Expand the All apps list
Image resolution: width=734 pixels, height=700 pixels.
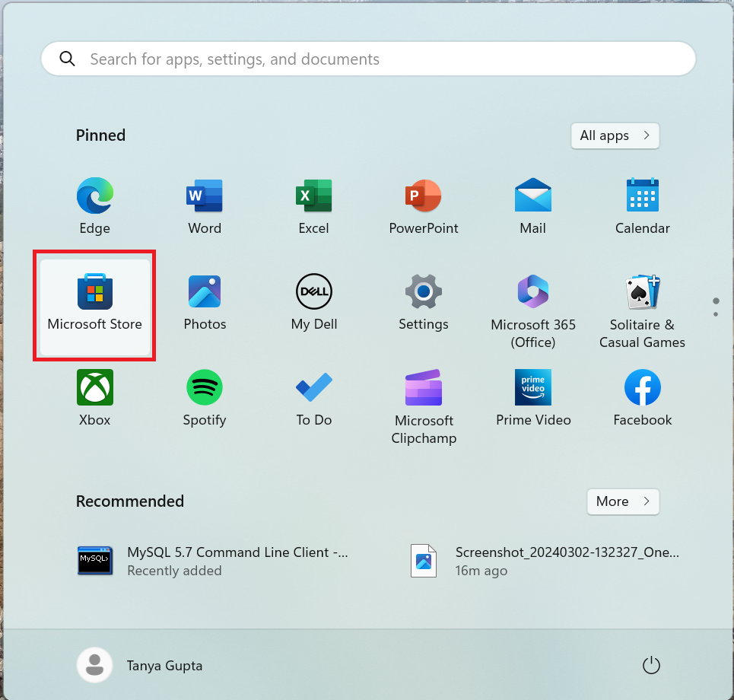point(615,136)
